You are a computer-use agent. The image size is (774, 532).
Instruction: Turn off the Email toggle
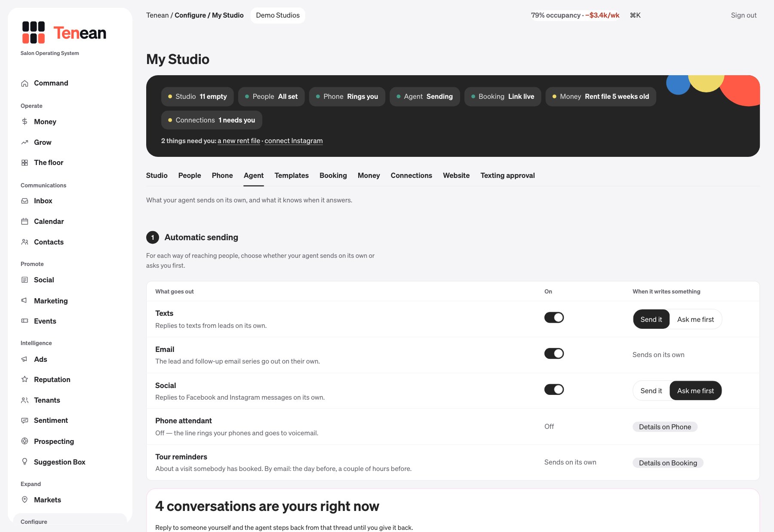point(554,354)
